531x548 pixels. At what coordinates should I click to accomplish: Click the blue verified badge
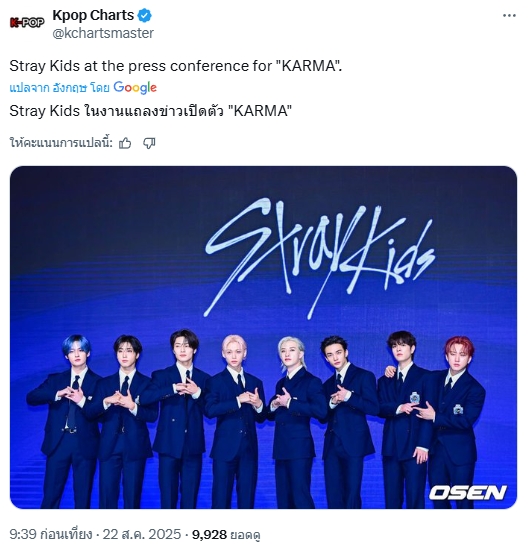[144, 15]
